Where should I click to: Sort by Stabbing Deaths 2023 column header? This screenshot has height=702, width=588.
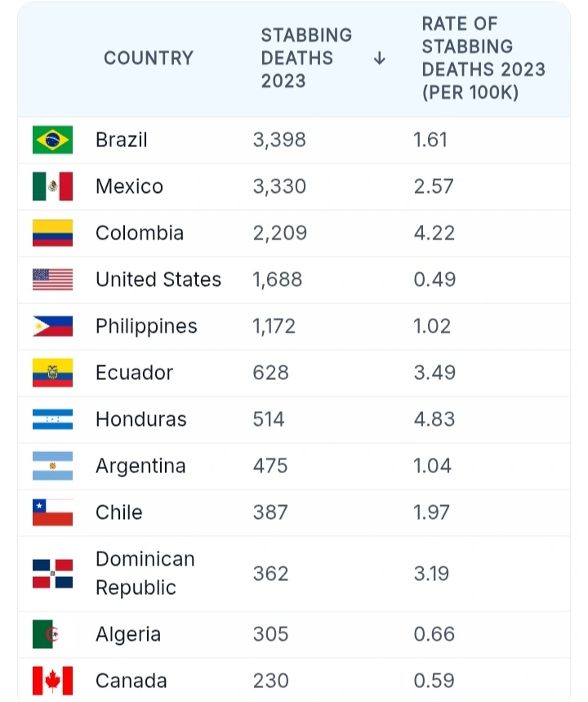click(x=306, y=58)
